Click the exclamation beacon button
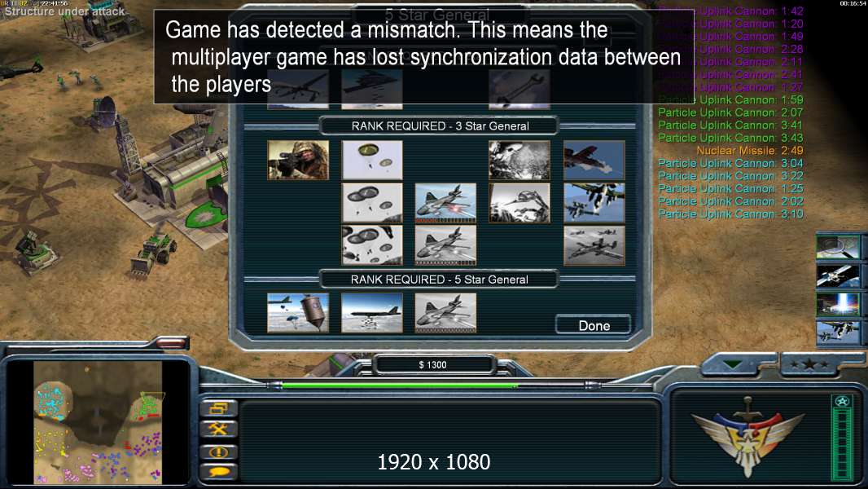The width and height of the screenshot is (868, 489). (219, 452)
